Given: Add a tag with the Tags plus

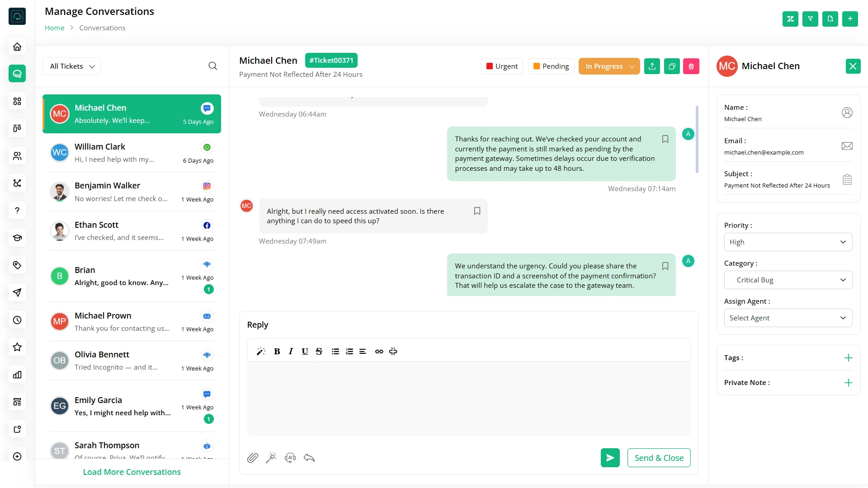Looking at the screenshot, I should [848, 358].
